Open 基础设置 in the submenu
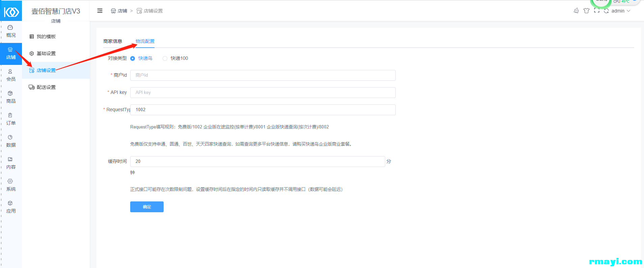 [56, 53]
